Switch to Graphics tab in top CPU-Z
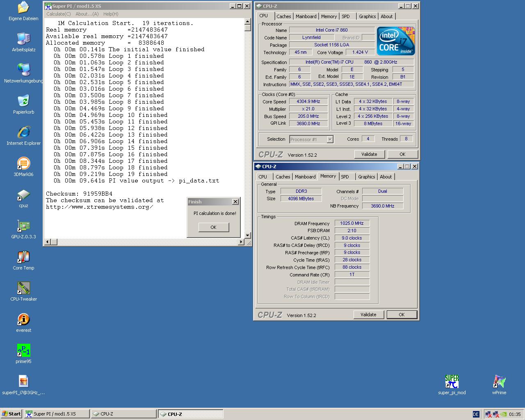This screenshot has height=420, width=525. coord(367,16)
